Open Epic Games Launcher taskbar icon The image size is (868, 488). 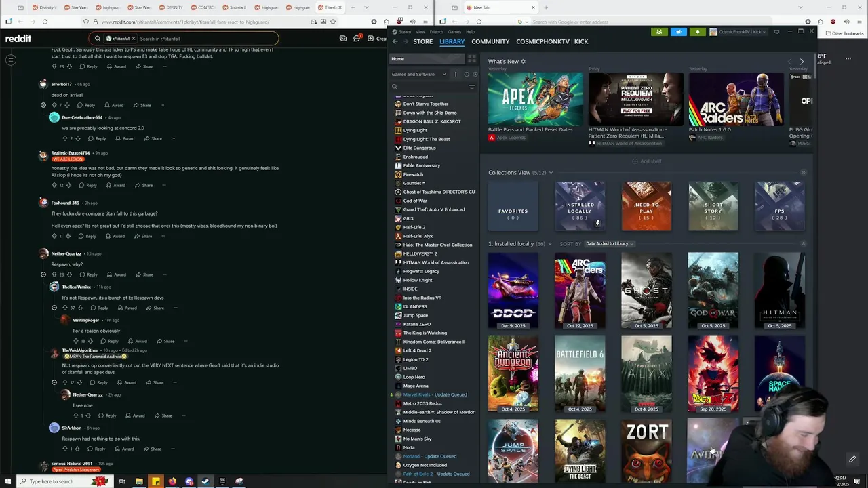pos(222,481)
